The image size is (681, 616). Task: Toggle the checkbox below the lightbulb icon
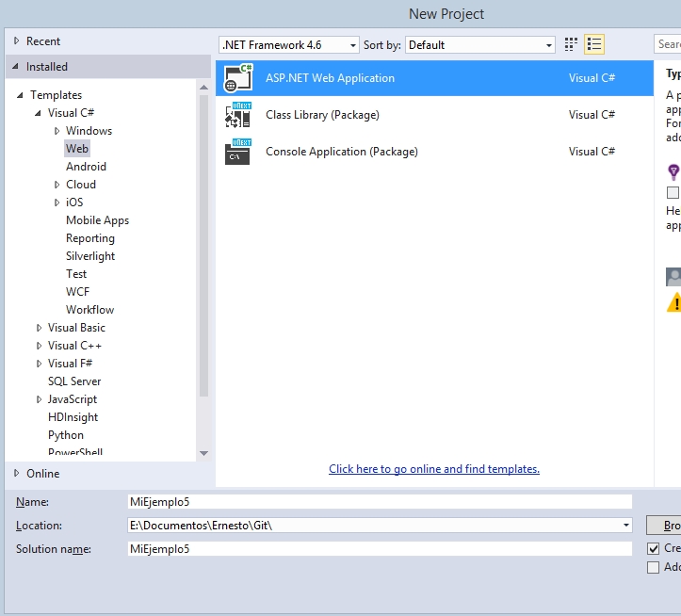click(x=673, y=192)
